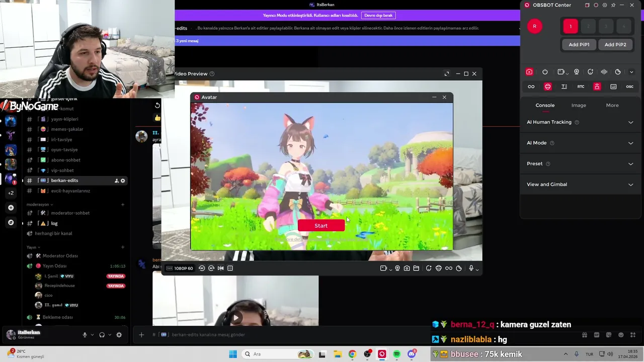644x362 pixels.
Task: Open berkan-edits channel settings gear
Action: [123, 180]
